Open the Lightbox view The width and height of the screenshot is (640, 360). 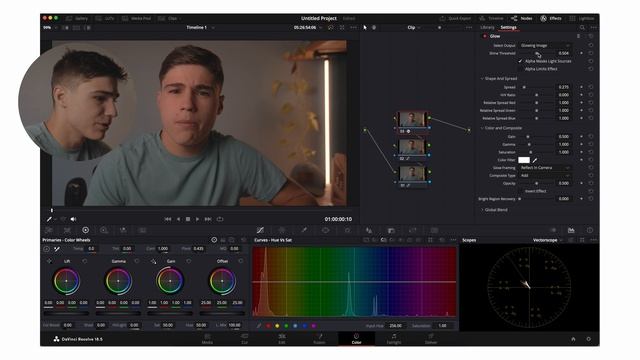(582, 18)
